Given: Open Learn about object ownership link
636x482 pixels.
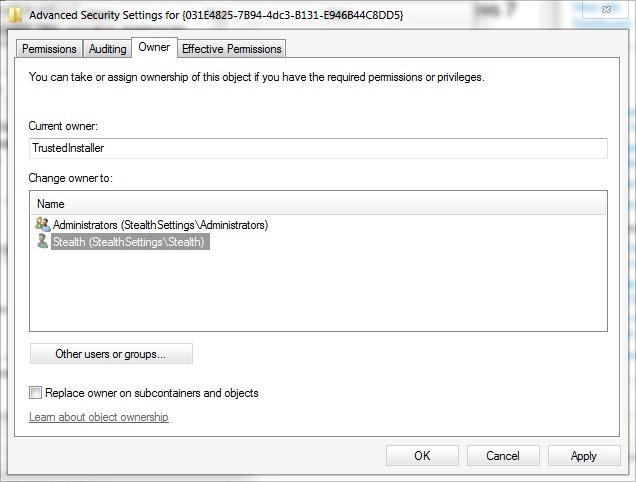Looking at the screenshot, I should pos(99,417).
